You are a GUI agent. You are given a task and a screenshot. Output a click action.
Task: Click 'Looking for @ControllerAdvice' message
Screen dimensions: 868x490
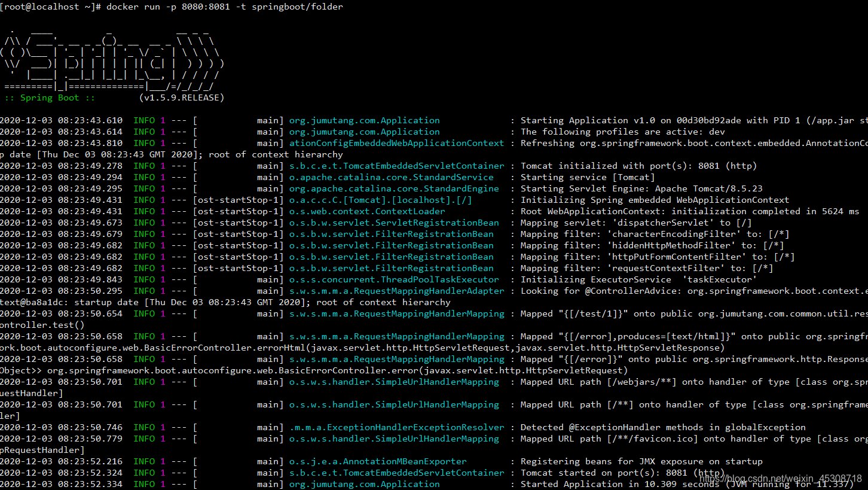coord(694,291)
